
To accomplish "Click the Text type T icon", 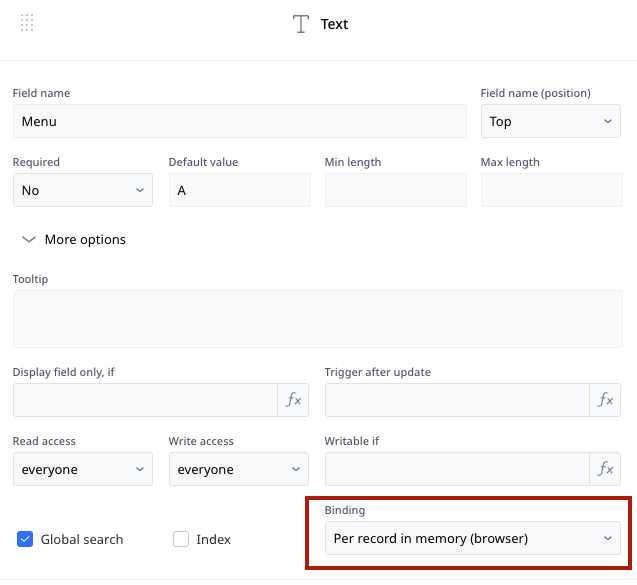I will pyautogui.click(x=301, y=24).
